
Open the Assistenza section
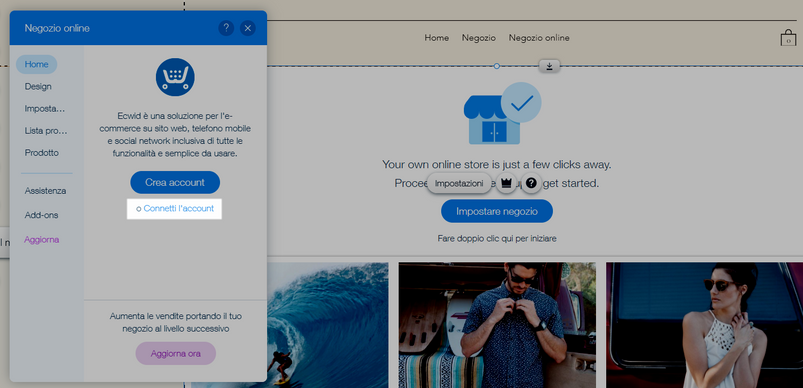[x=45, y=191]
